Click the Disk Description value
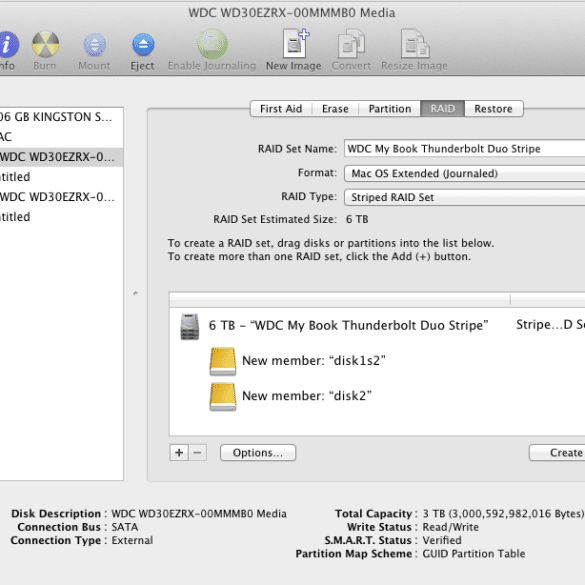 pos(199,514)
